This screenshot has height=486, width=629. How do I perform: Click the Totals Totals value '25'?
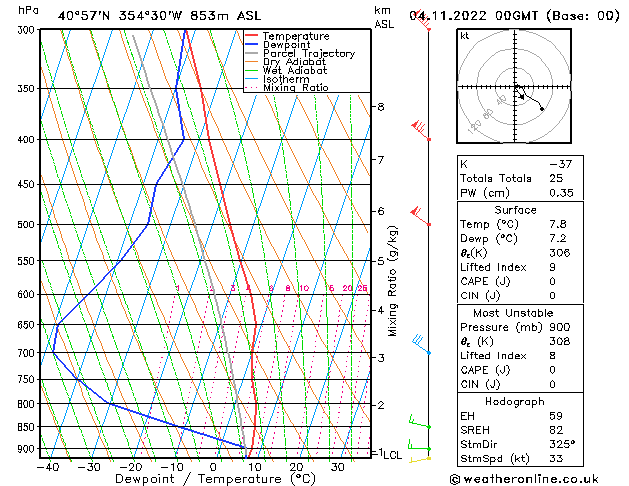click(x=556, y=178)
